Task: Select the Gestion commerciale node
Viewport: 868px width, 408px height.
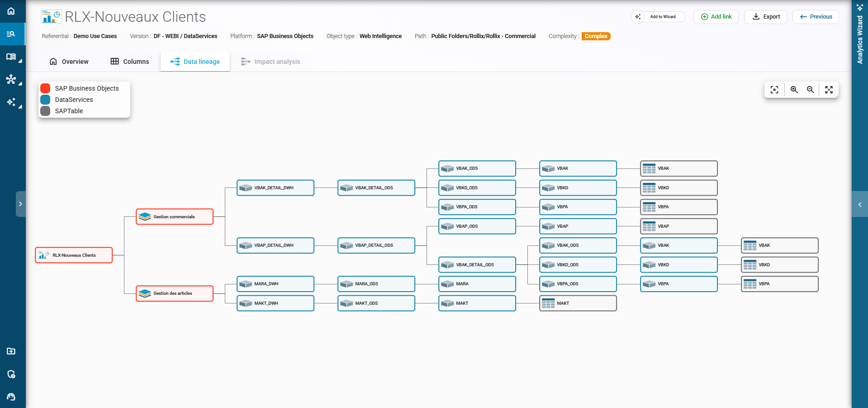Action: point(175,217)
